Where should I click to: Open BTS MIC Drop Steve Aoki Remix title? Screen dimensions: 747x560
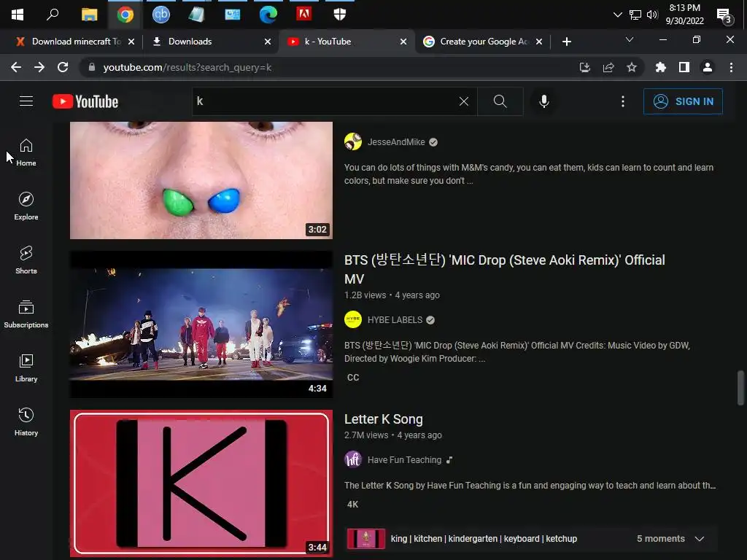[505, 269]
